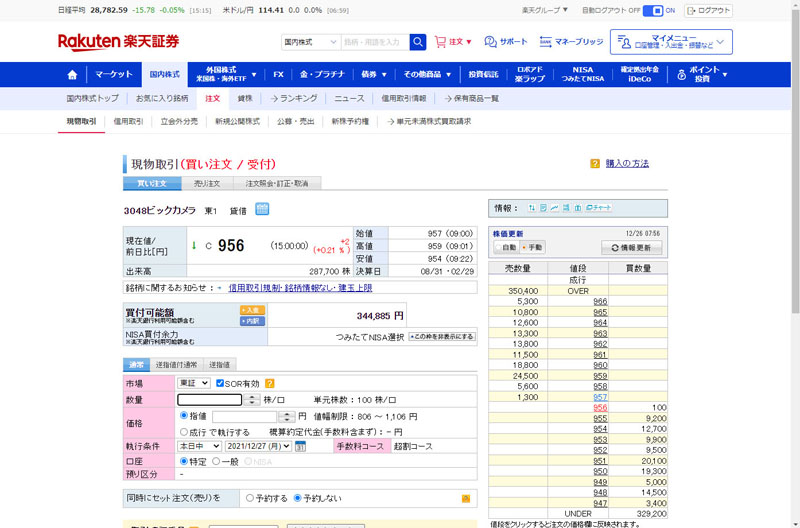Click the 数量 quantity input field
This screenshot has width=800, height=528.
(210, 399)
